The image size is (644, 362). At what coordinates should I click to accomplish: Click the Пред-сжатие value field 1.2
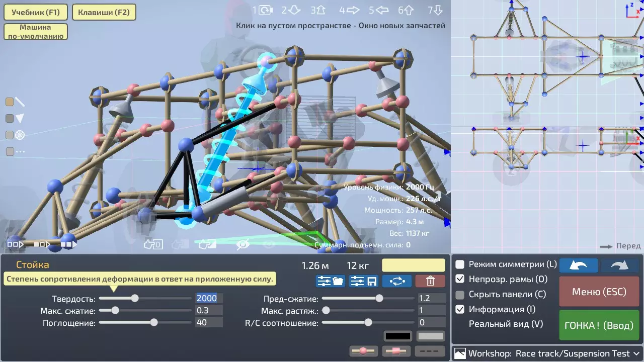[432, 298]
